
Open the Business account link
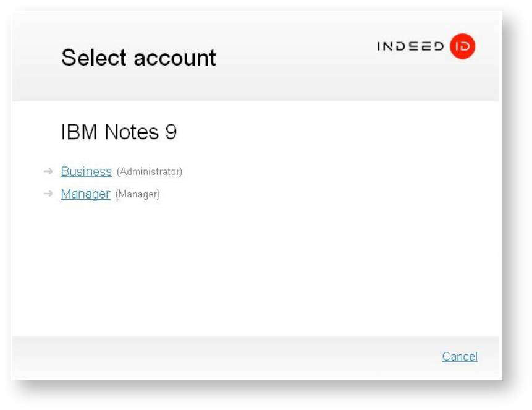point(86,171)
